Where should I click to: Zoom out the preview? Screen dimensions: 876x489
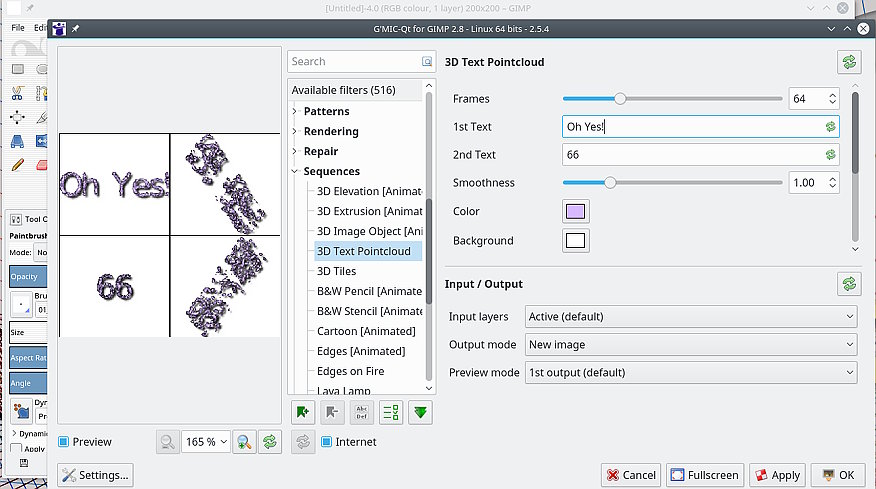tap(168, 442)
